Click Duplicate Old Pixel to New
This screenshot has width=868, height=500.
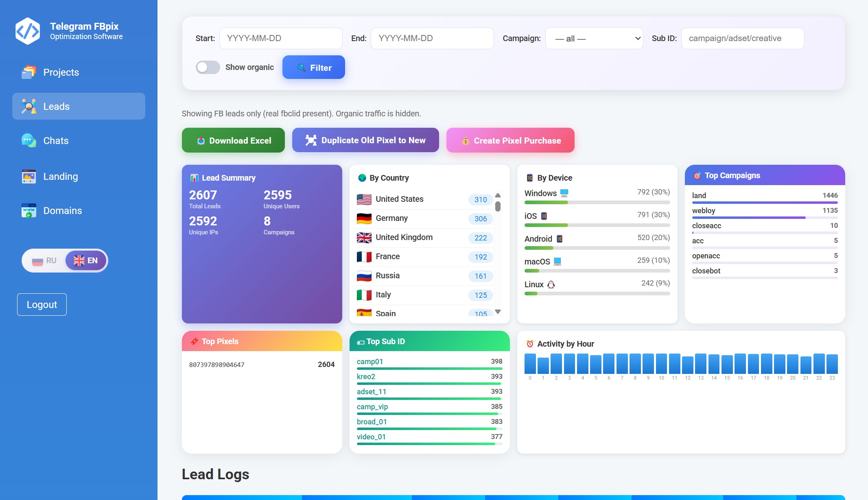click(365, 140)
